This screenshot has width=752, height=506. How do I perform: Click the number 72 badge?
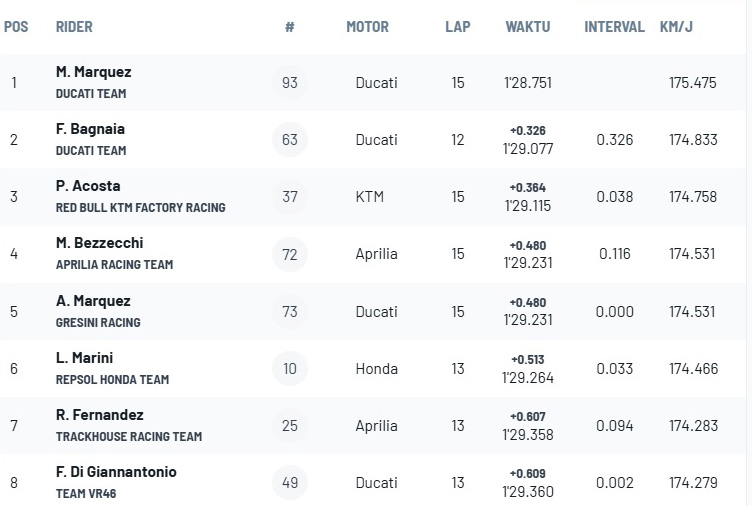290,254
